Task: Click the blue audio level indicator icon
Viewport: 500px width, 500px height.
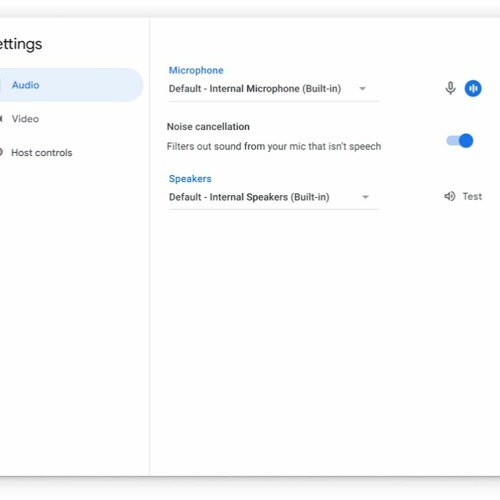Action: point(473,88)
